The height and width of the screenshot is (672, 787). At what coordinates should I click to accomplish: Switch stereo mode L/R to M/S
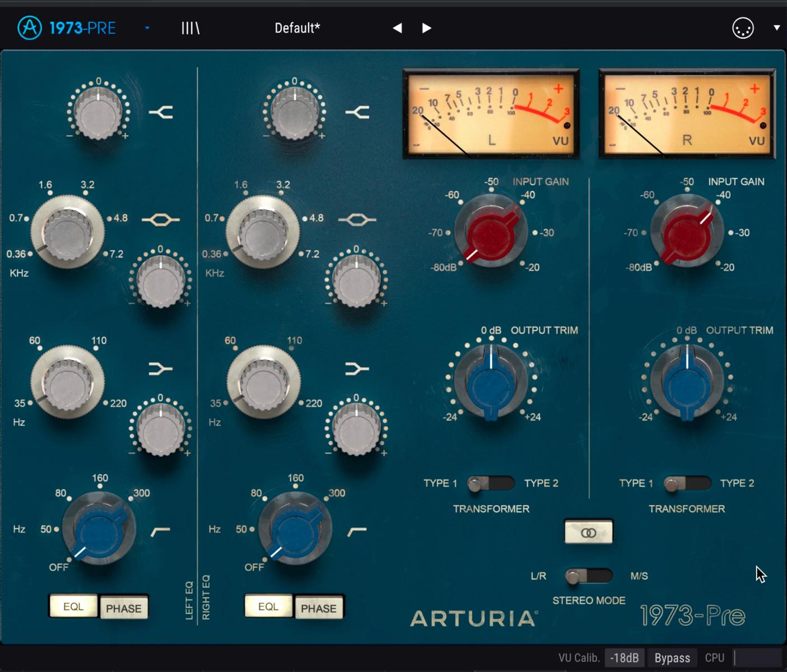coord(588,576)
